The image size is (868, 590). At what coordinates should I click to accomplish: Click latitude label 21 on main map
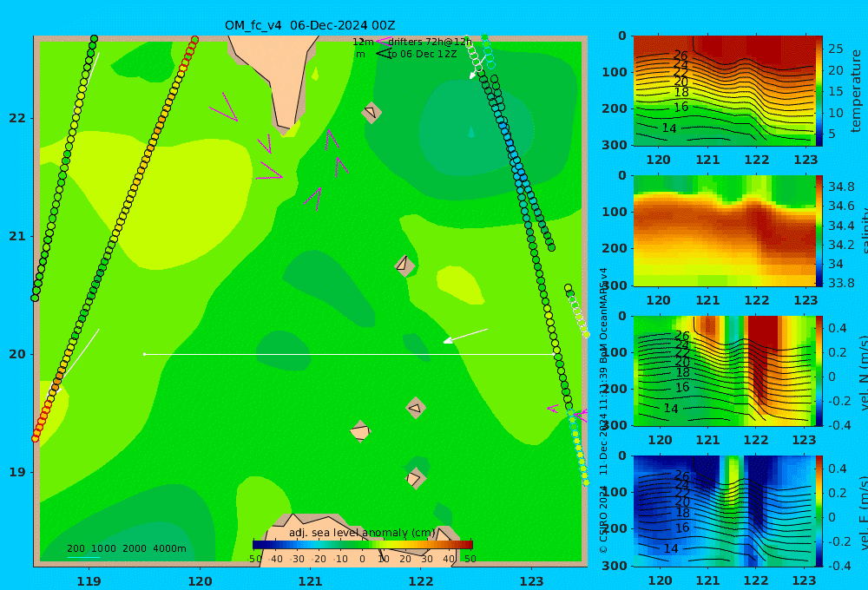click(17, 236)
